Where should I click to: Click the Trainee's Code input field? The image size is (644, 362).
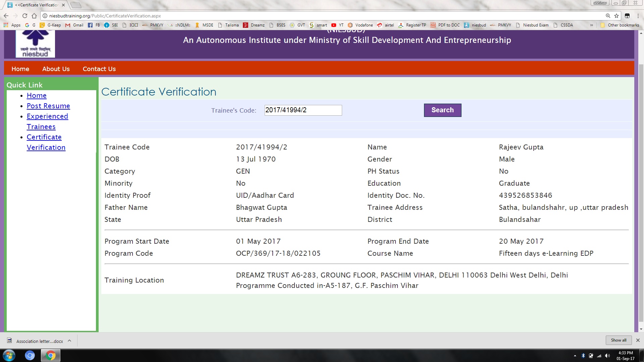tap(303, 110)
